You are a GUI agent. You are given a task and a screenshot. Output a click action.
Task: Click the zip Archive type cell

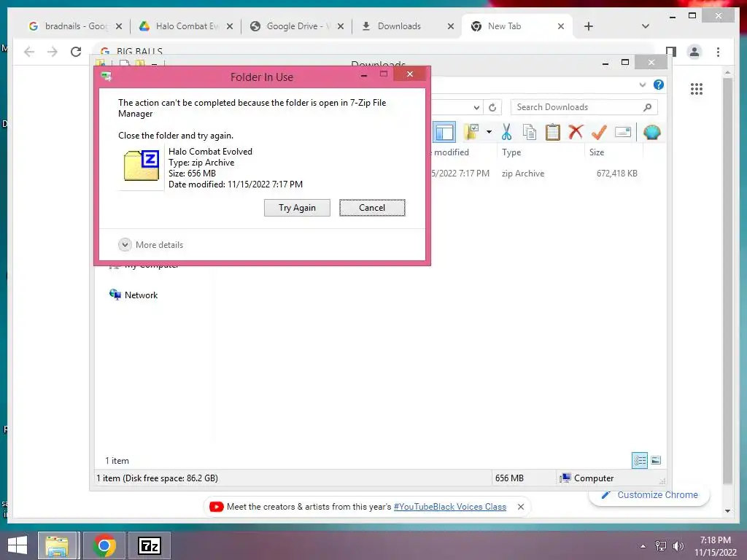click(x=522, y=174)
